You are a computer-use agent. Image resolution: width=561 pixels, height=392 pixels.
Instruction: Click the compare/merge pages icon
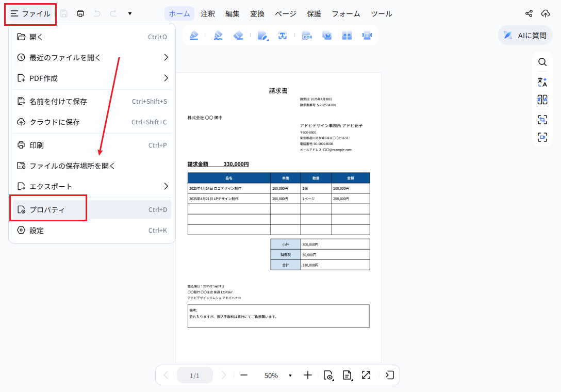click(x=347, y=36)
